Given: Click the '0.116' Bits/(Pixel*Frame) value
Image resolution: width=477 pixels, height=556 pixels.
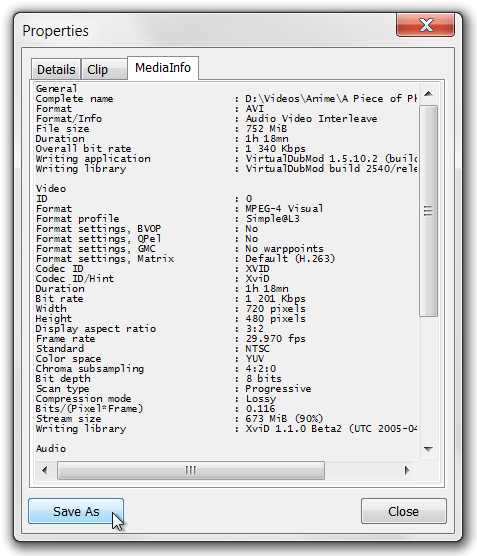Looking at the screenshot, I should point(260,408).
